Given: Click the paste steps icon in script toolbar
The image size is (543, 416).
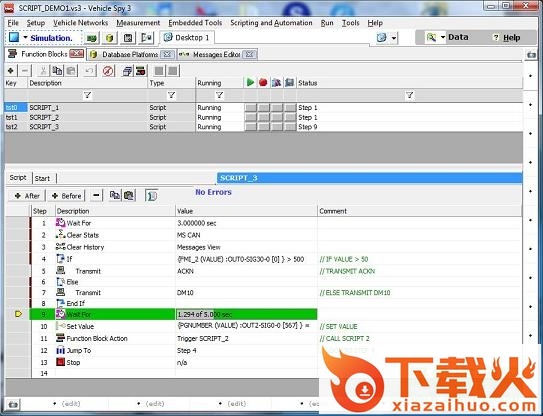Looking at the screenshot, I should tap(129, 196).
